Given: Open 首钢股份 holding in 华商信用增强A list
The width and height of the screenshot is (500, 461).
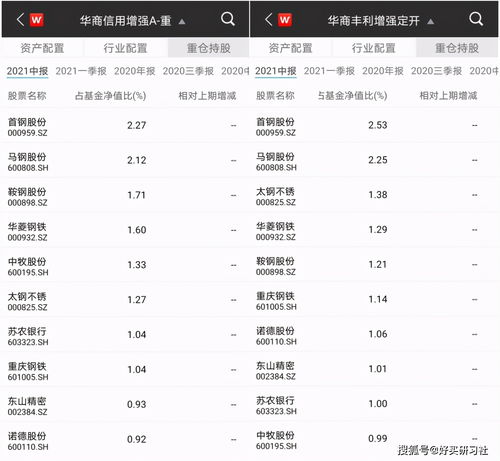Looking at the screenshot, I should click(125, 126).
